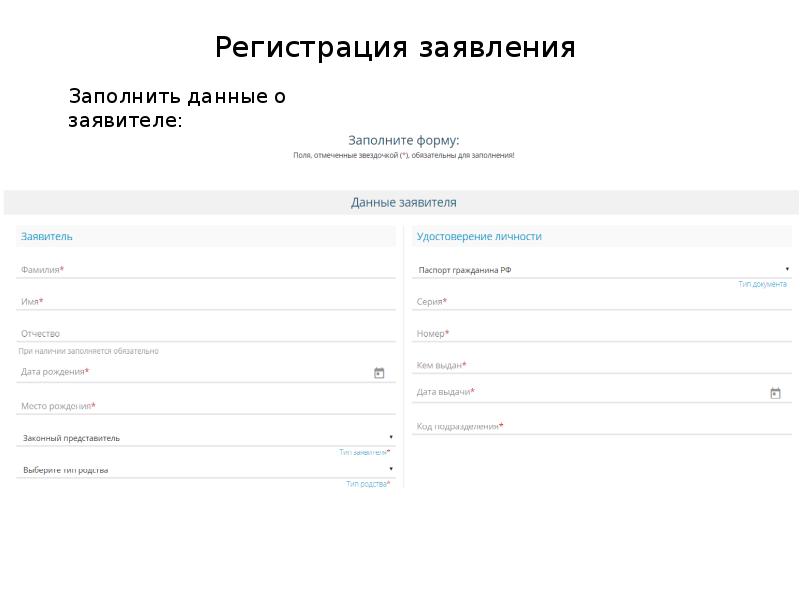The height and width of the screenshot is (600, 800).
Task: Click into the Дата выдачи field
Action: coord(585,392)
